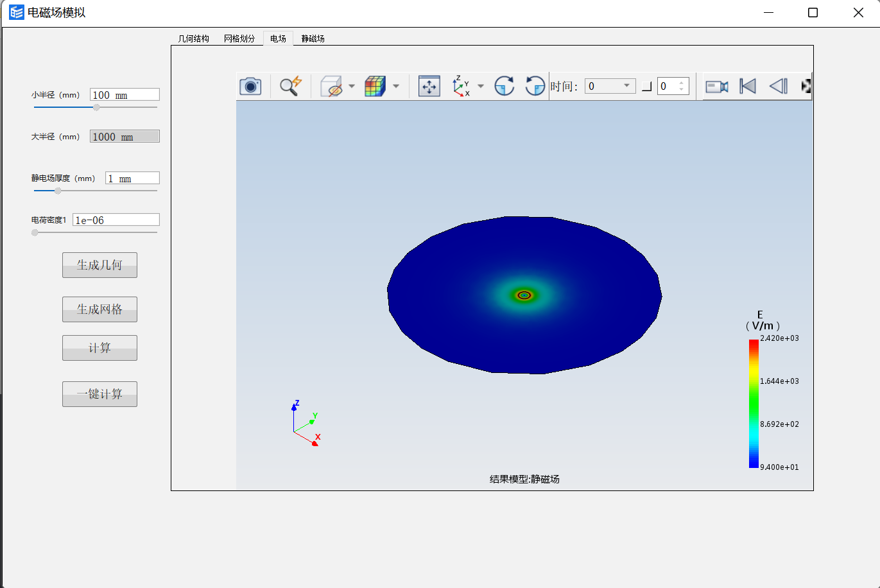The image size is (880, 588).
Task: Click the app icon in title bar
Action: click(x=17, y=12)
